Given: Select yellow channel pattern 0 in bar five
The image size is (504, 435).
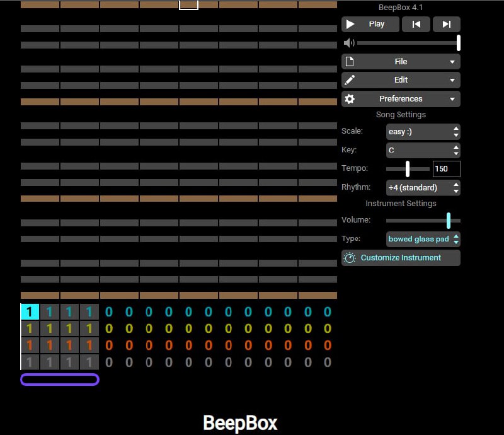Looking at the screenshot, I should [109, 328].
